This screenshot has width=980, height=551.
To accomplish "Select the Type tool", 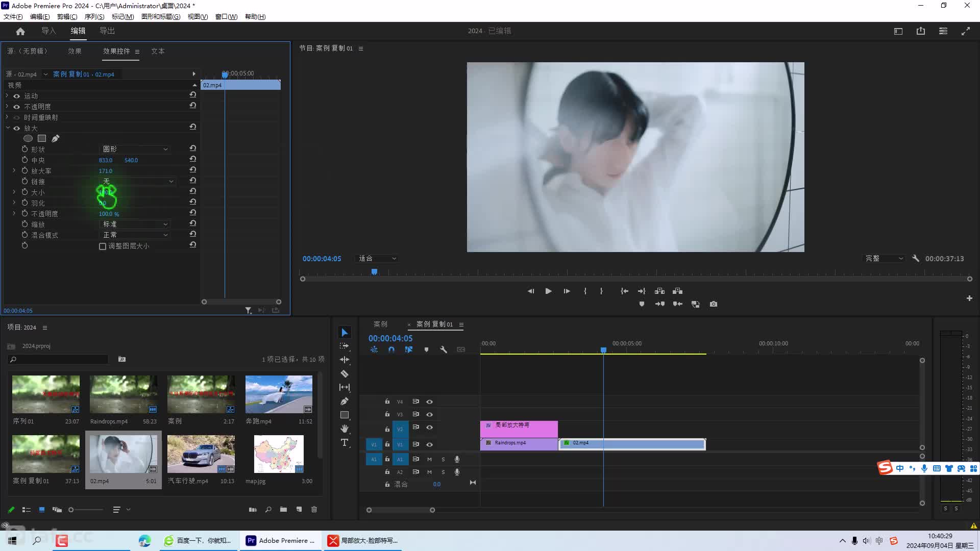I will (345, 442).
